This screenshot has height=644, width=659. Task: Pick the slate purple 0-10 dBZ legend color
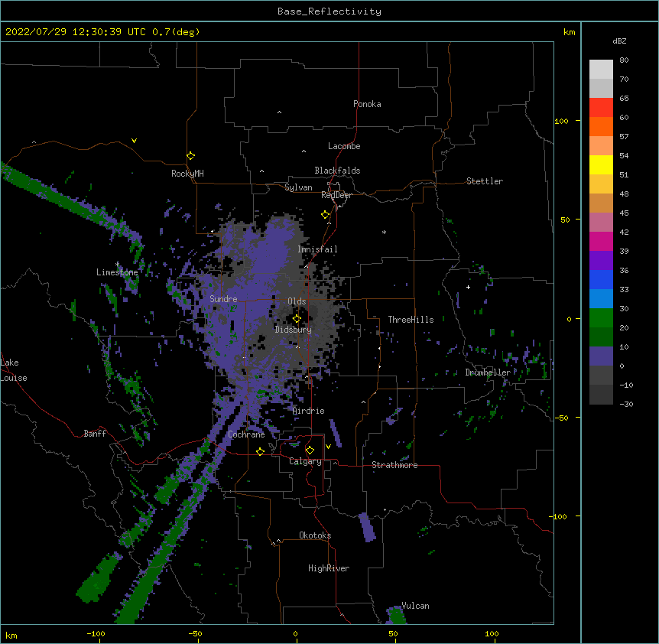[601, 356]
